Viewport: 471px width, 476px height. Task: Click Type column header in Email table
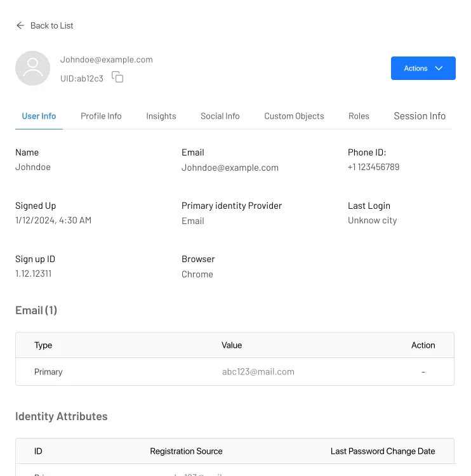[x=43, y=345]
